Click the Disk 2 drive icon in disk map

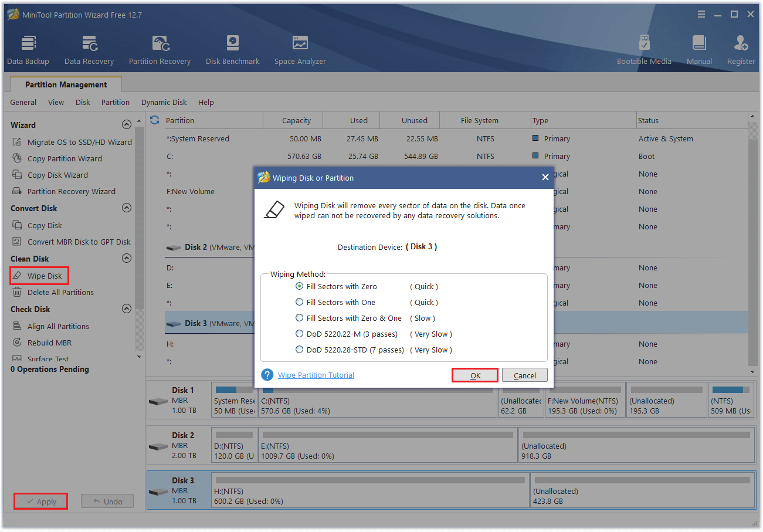pos(158,447)
